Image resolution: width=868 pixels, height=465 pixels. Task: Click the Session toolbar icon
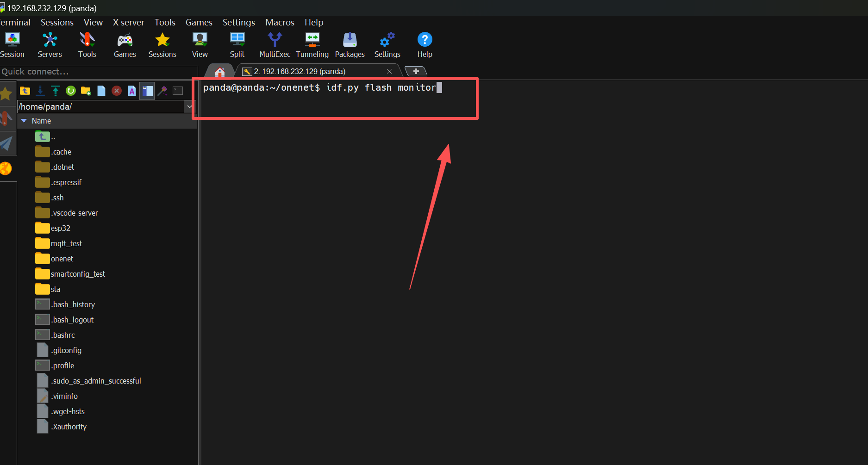pyautogui.click(x=12, y=45)
